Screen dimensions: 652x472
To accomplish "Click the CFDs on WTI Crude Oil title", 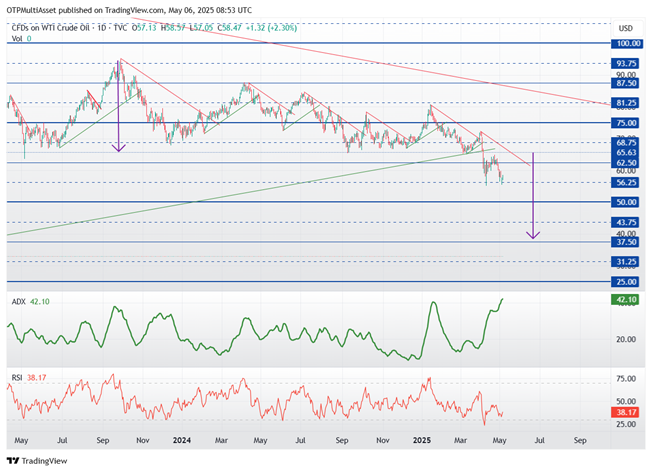I will (50, 28).
